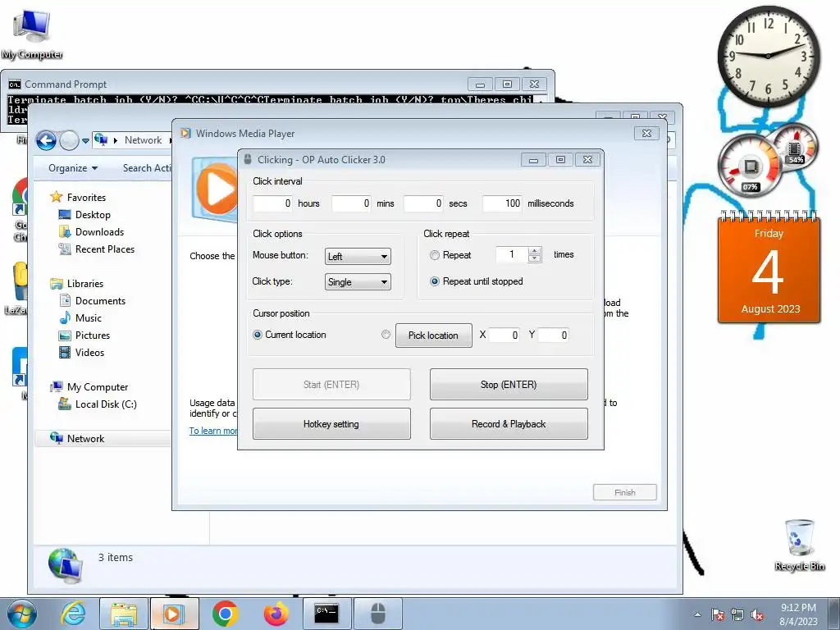Click the Stop (ENTER) button
Viewport: 840px width, 630px height.
[x=509, y=384]
